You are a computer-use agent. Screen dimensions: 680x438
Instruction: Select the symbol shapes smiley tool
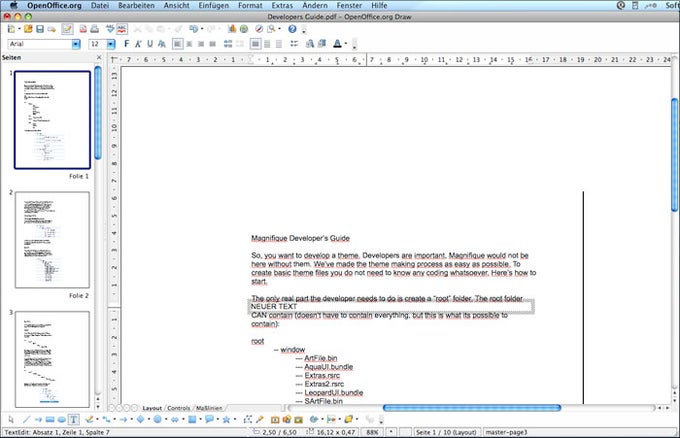[x=158, y=419]
